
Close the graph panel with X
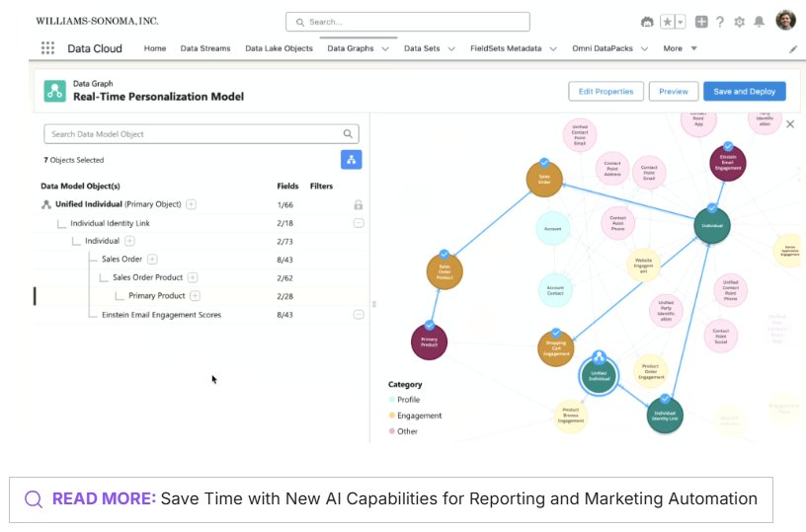790,124
